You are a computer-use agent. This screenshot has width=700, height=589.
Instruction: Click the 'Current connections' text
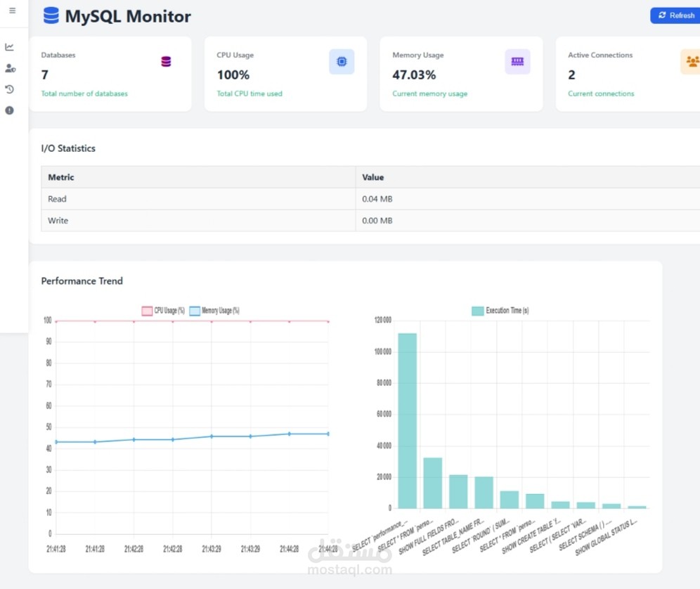(x=601, y=93)
